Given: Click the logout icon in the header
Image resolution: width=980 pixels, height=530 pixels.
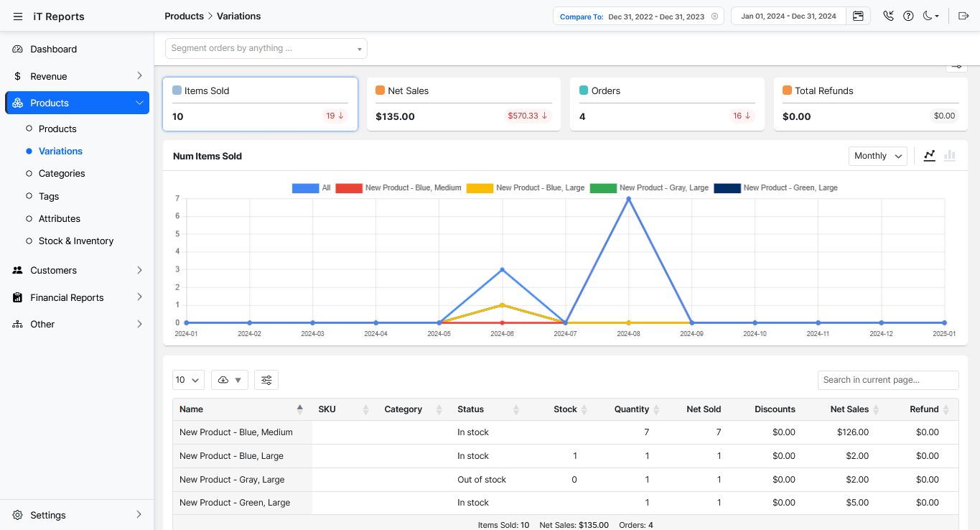Looking at the screenshot, I should [963, 16].
